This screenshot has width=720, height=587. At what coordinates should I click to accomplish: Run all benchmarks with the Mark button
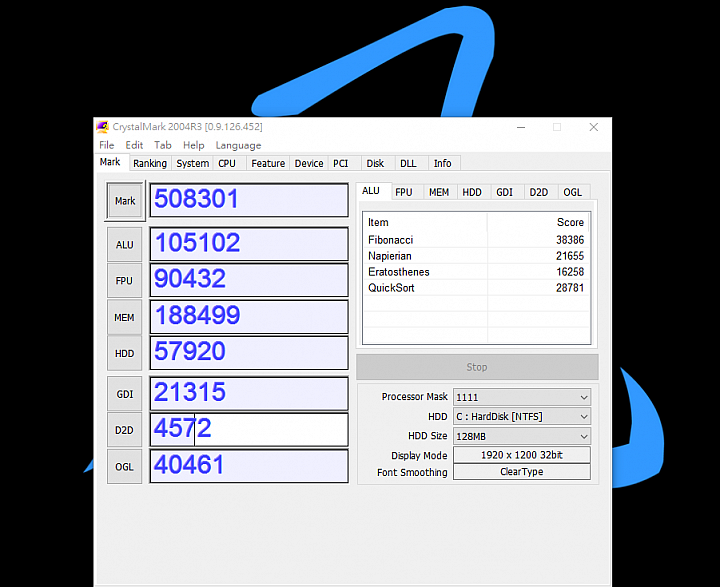(125, 201)
